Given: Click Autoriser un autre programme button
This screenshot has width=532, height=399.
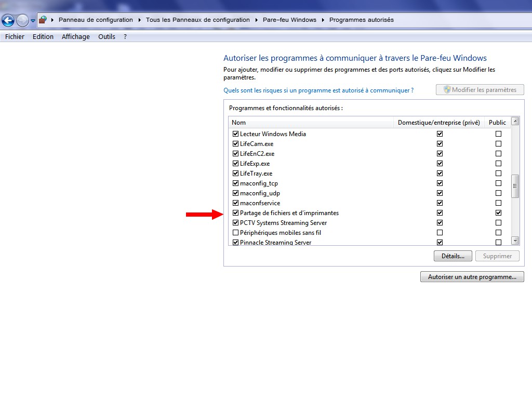Looking at the screenshot, I should click(x=472, y=277).
